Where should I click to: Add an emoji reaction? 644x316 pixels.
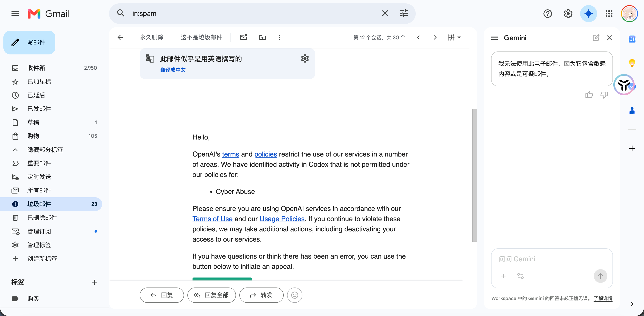click(x=295, y=295)
